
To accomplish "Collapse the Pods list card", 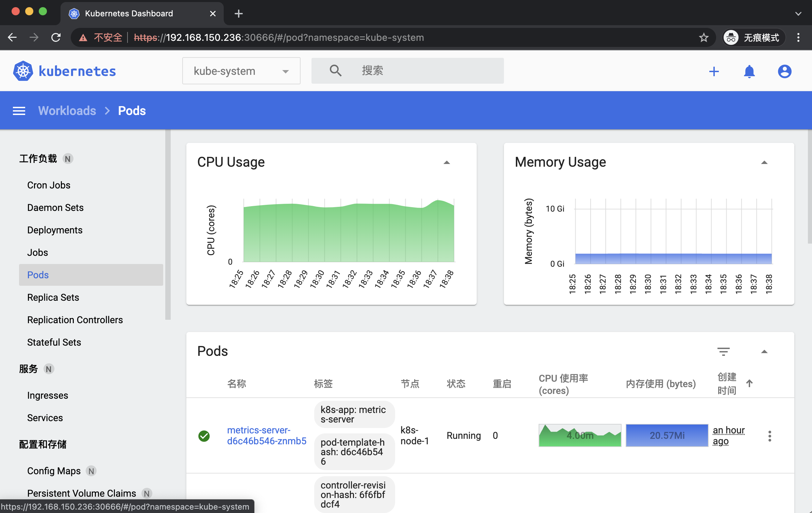I will tap(764, 352).
